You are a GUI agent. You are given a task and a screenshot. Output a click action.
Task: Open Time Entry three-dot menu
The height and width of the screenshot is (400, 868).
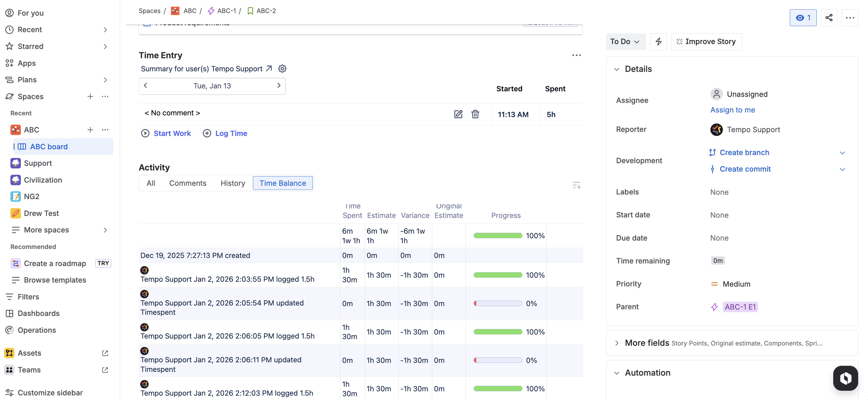tap(576, 55)
